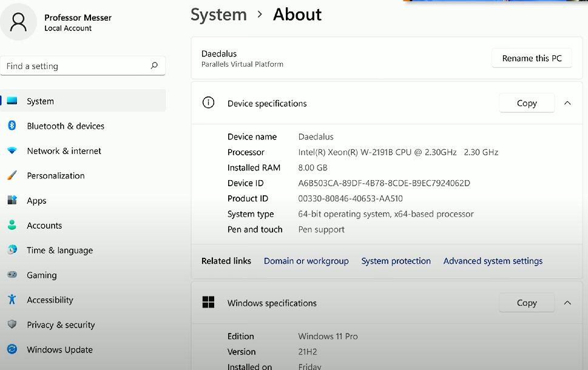The height and width of the screenshot is (370, 588).
Task: Click the Personalization paintbrush icon
Action: coord(12,175)
